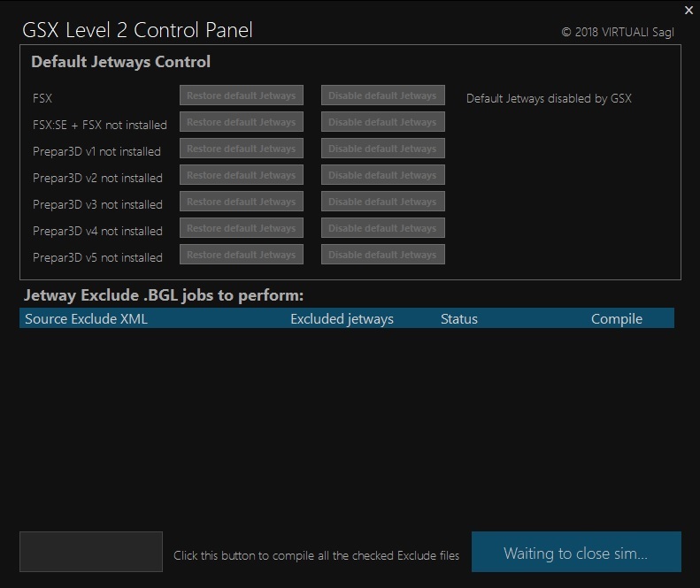Disable default Jetways for FSX:SE row
Viewport: 700px width, 588px height.
[382, 122]
